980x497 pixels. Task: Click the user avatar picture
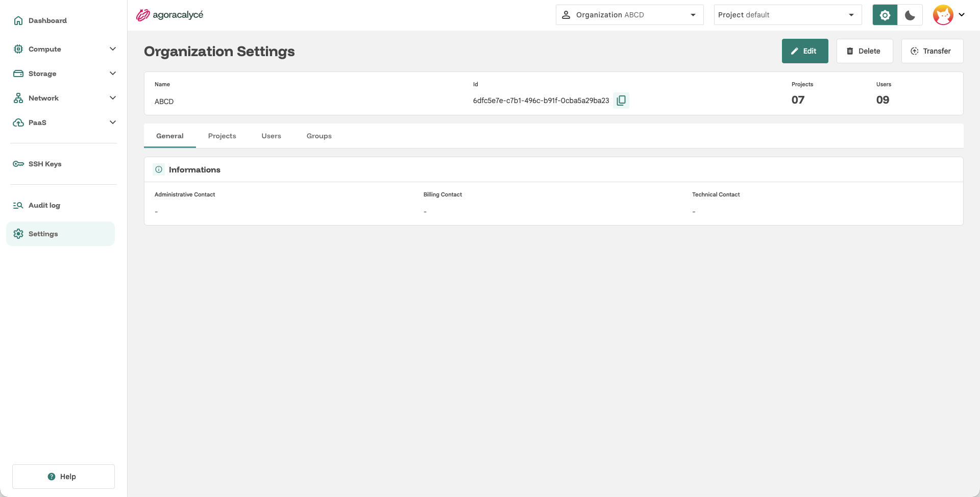tap(943, 15)
